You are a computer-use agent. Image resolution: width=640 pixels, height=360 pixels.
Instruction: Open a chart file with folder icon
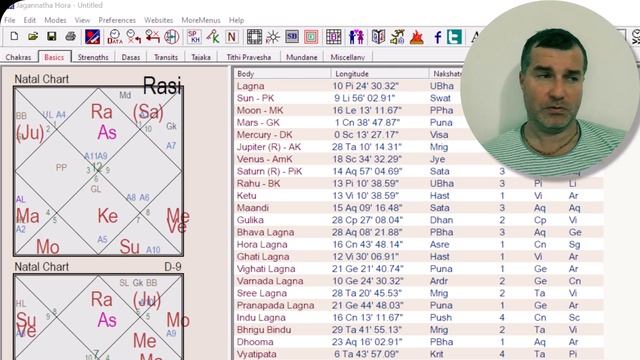(x=33, y=37)
